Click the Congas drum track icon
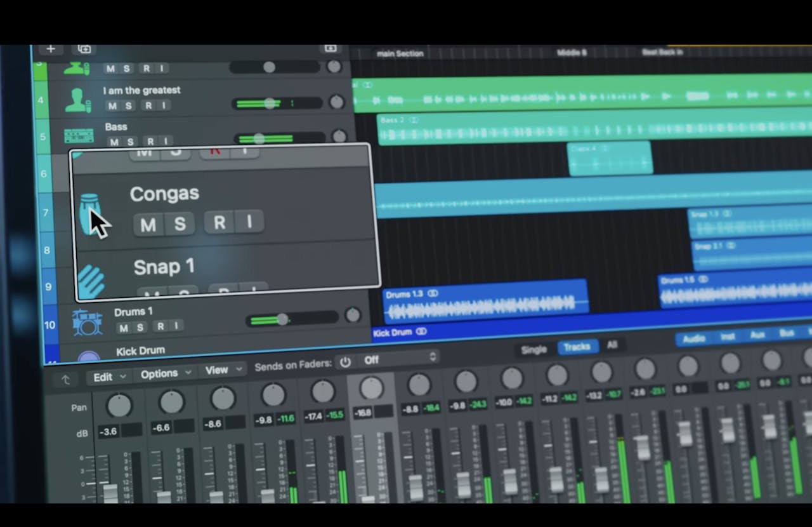This screenshot has height=527, width=812. (x=89, y=213)
